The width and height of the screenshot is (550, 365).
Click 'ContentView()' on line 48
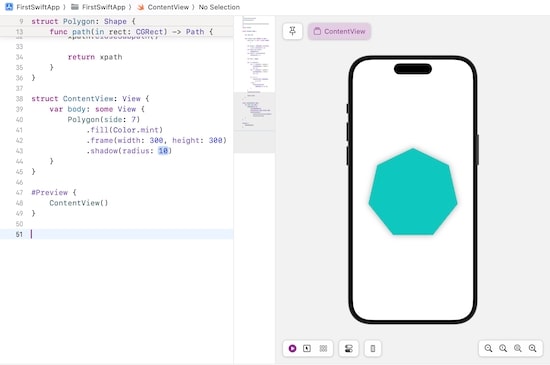click(x=79, y=203)
